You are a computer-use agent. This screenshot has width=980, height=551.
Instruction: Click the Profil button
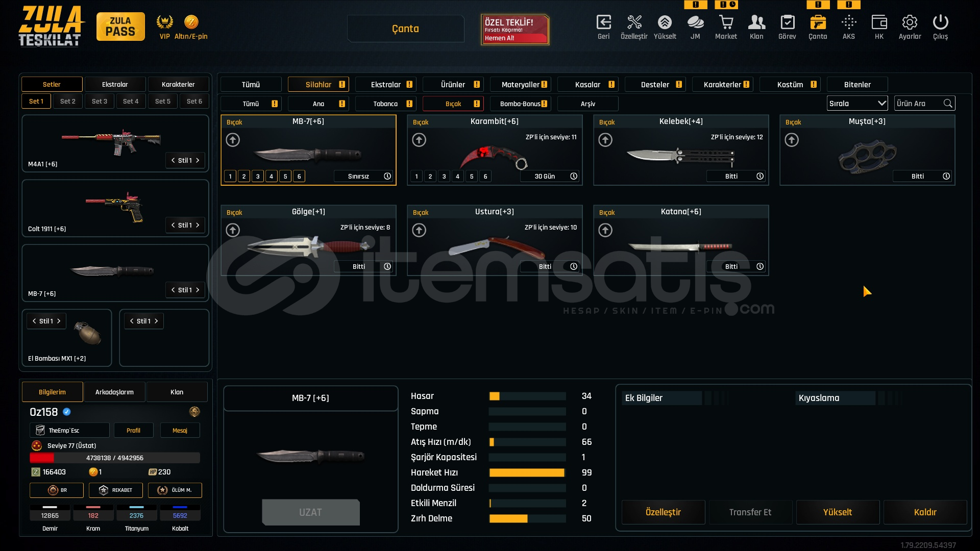[x=133, y=430]
